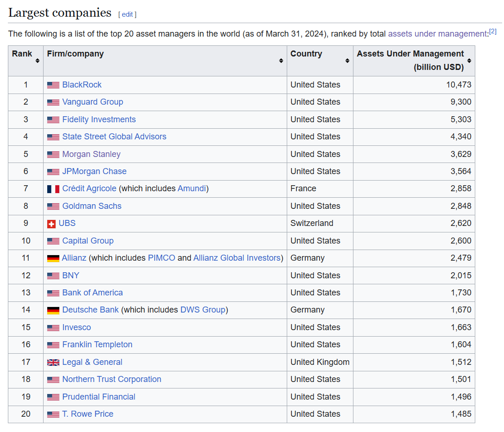Screen dimensions: 504x432
Task: Open the Amundi link
Action: [x=192, y=188]
